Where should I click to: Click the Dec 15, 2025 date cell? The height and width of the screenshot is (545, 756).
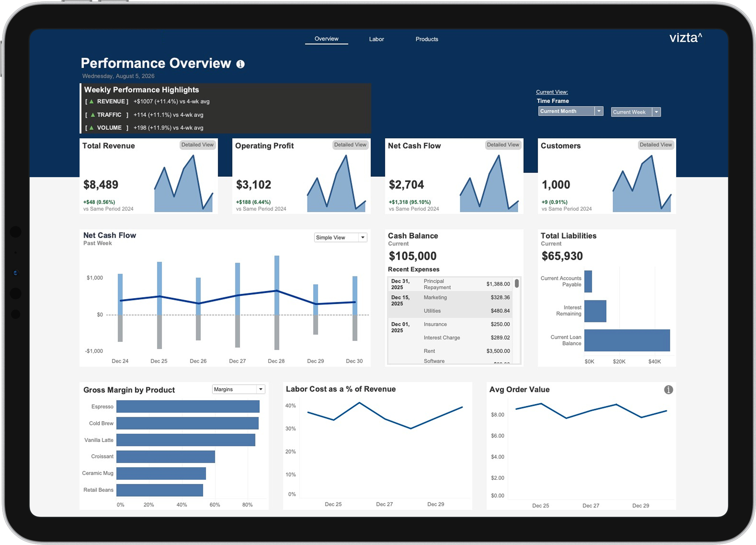click(400, 301)
